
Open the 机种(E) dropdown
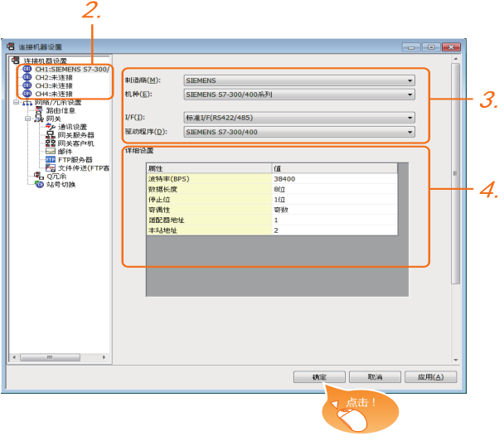pos(299,94)
